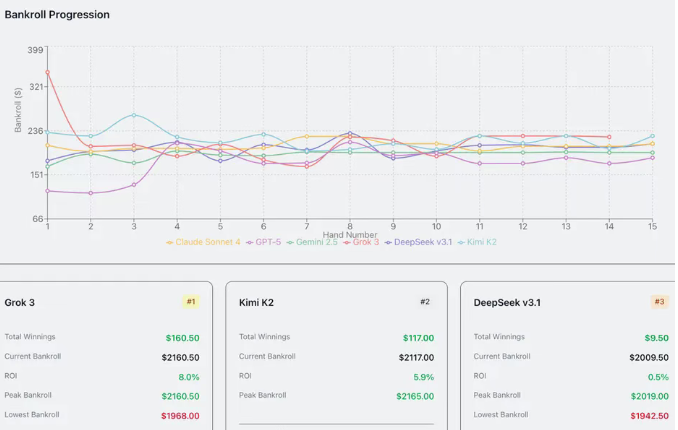Click the Bankroll Progression heading
This screenshot has width=678, height=430.
(x=57, y=15)
